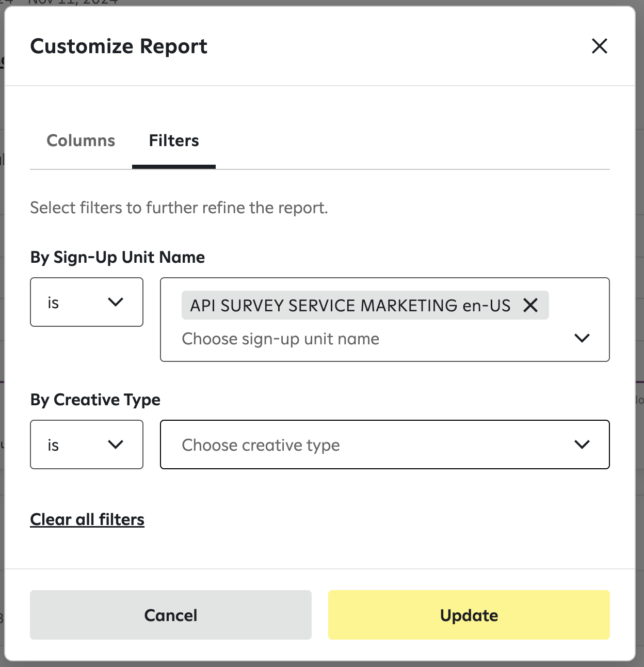644x667 pixels.
Task: Close the Customize Report dialog
Action: (x=599, y=46)
